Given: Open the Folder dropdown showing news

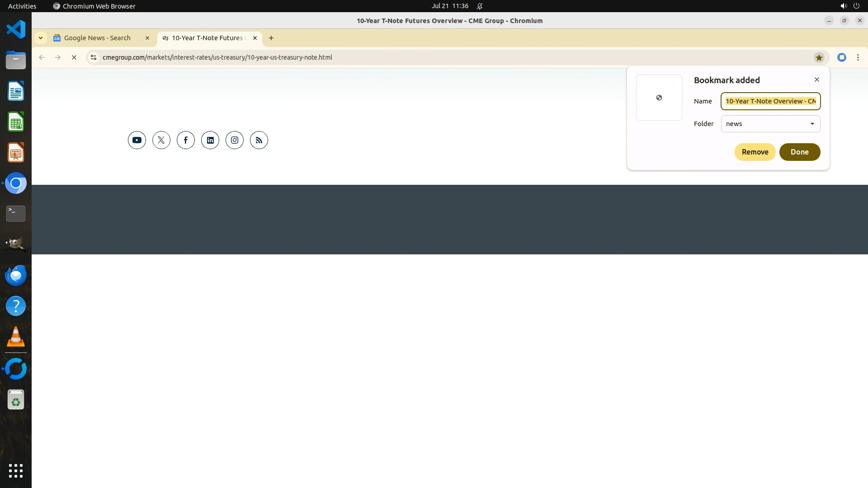Looking at the screenshot, I should (x=770, y=124).
